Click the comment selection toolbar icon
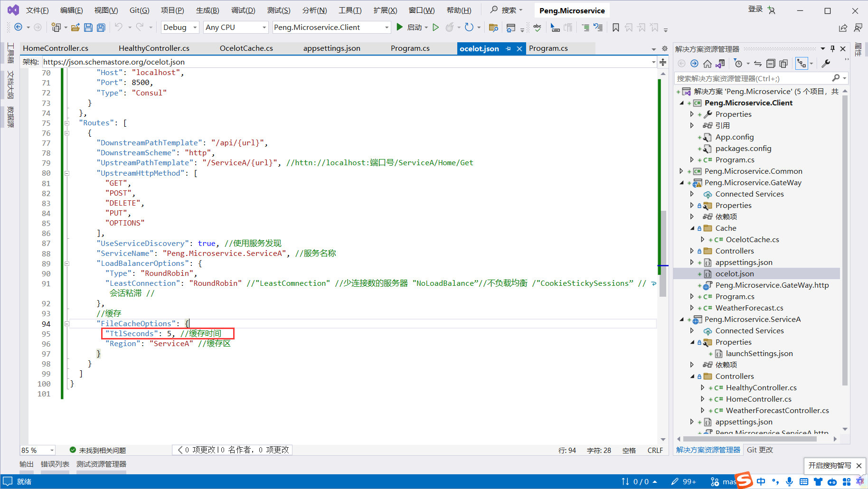The height and width of the screenshot is (489, 868). click(x=585, y=28)
